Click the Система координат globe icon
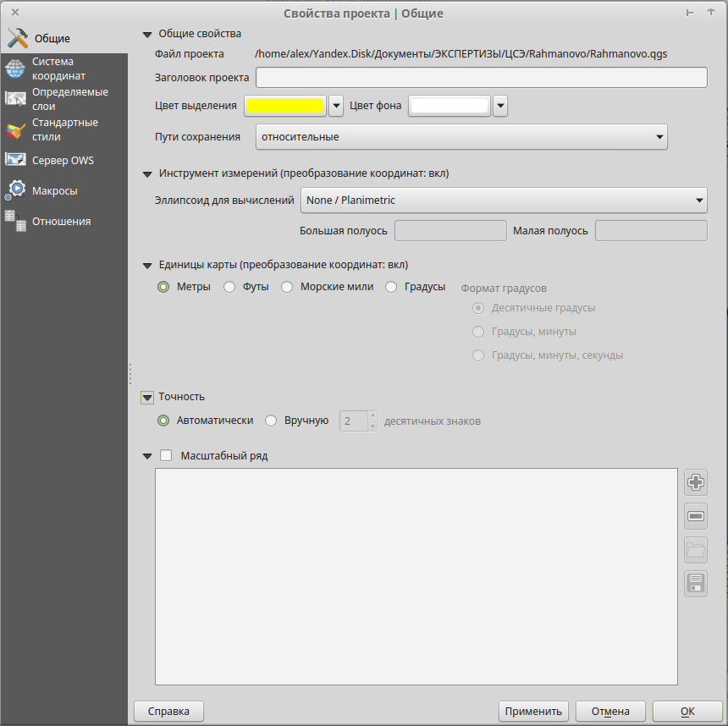Screen dimensions: 728x726 15,69
